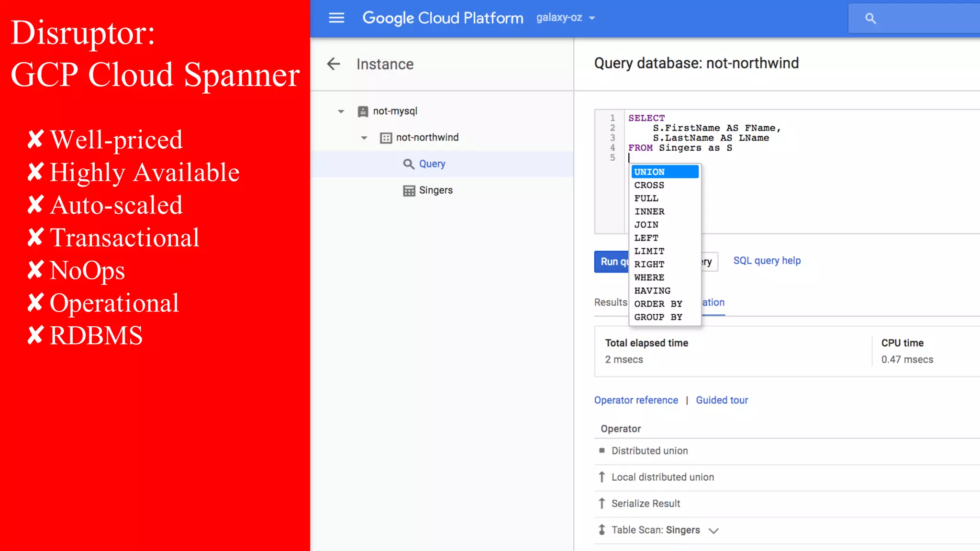The image size is (980, 551).
Task: Choose UNION from autocomplete list
Action: click(x=665, y=172)
